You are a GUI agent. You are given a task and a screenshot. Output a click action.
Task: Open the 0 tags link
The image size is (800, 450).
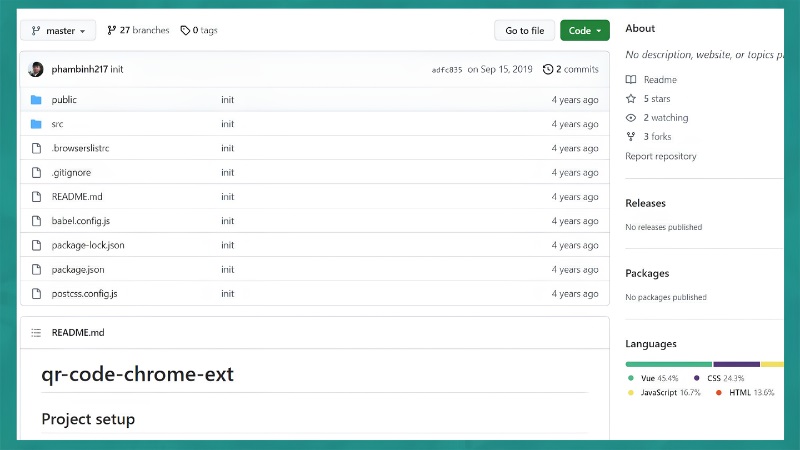click(x=199, y=30)
